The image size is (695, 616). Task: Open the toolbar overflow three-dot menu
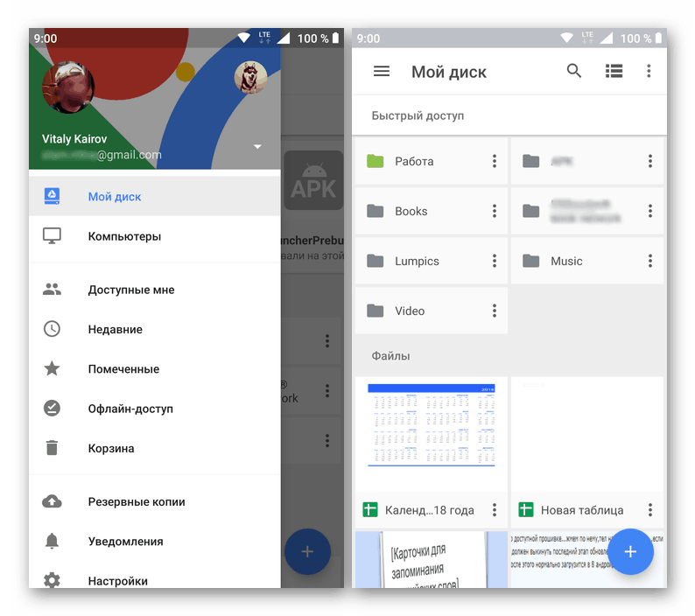click(x=649, y=71)
